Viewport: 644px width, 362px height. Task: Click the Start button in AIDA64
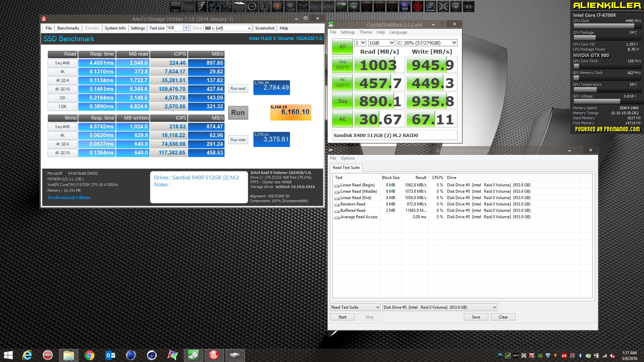tap(342, 317)
